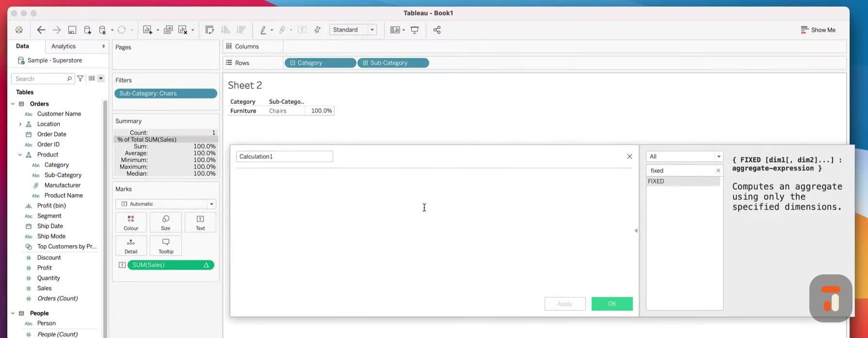This screenshot has width=868, height=338.
Task: Click the Size card in Marks
Action: (x=166, y=223)
